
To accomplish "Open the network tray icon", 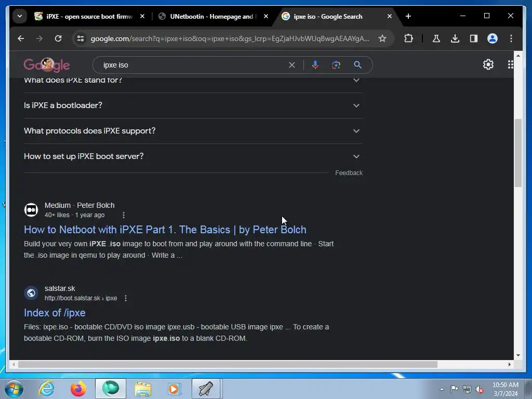I will [x=467, y=390].
